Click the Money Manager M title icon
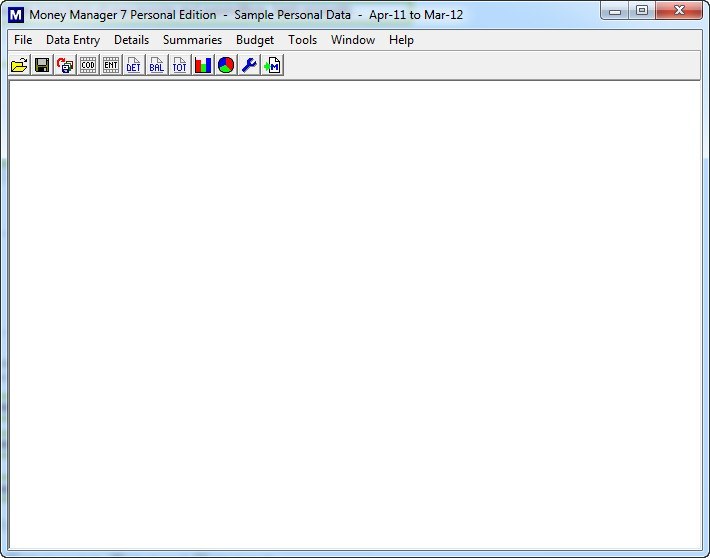 point(16,15)
